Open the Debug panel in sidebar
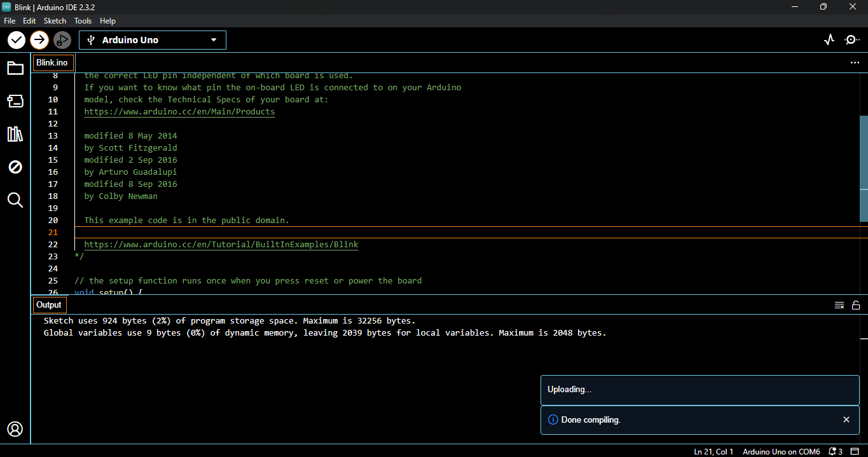The image size is (868, 457). [x=15, y=167]
